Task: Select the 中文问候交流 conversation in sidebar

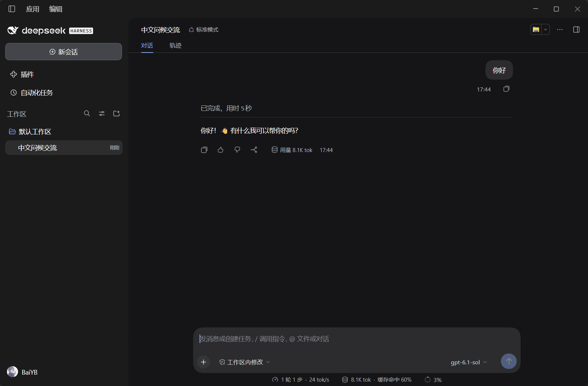Action: point(64,148)
